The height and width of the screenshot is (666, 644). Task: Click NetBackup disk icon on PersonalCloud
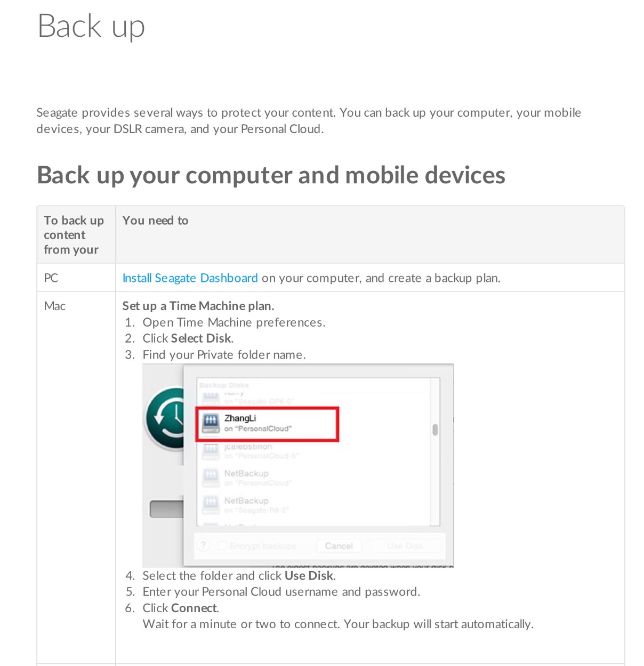211,477
